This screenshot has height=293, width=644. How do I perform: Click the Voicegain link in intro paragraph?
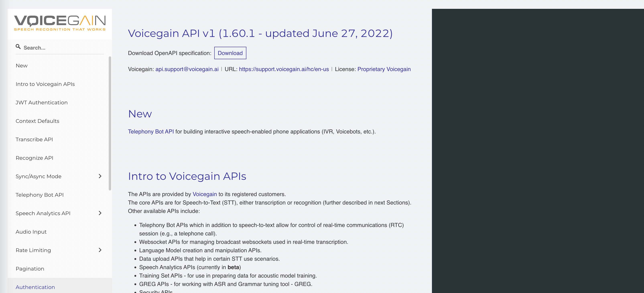tap(204, 194)
